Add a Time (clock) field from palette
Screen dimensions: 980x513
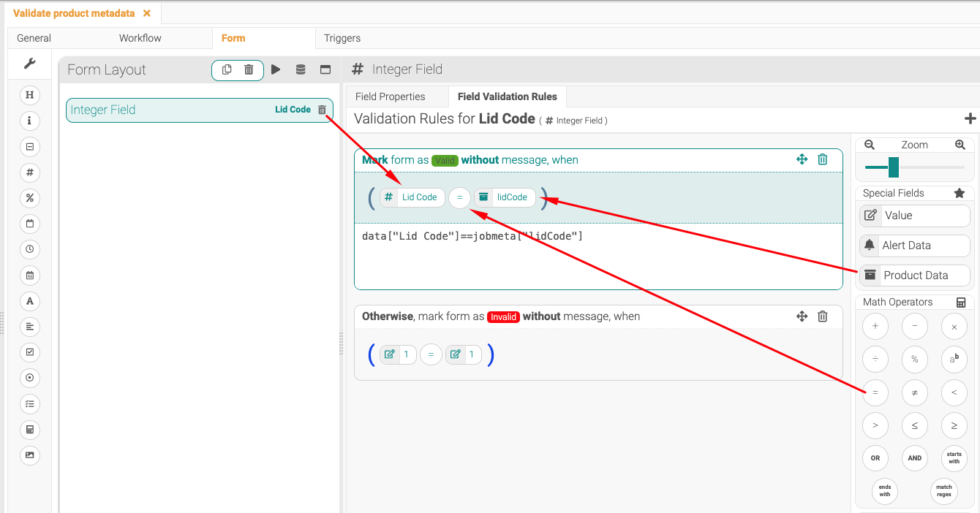tap(30, 249)
